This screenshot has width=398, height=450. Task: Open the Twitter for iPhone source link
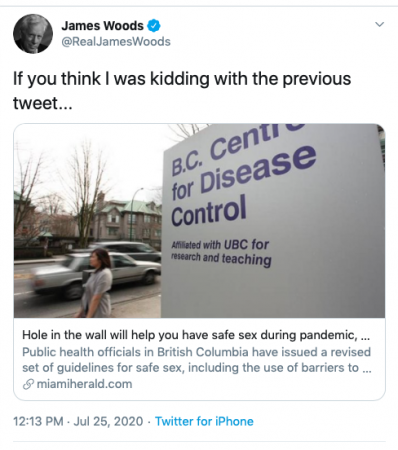[x=204, y=421]
